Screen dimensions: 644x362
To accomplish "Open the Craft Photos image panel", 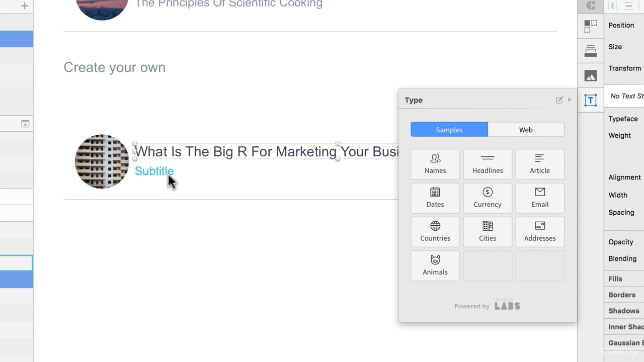I will [x=591, y=76].
